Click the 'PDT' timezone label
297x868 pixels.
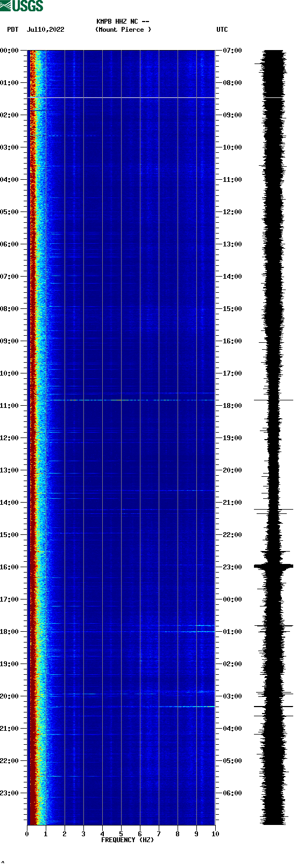click(13, 30)
